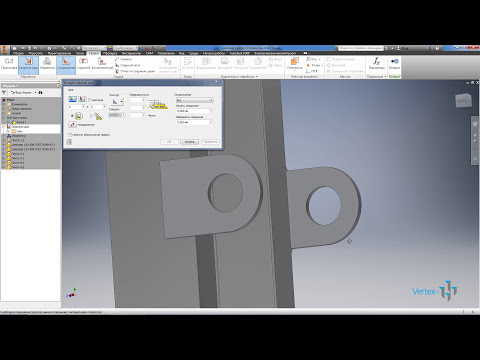The width and height of the screenshot is (480, 360).
Task: Click the small icon at dialog bottom left
Action: (x=69, y=142)
